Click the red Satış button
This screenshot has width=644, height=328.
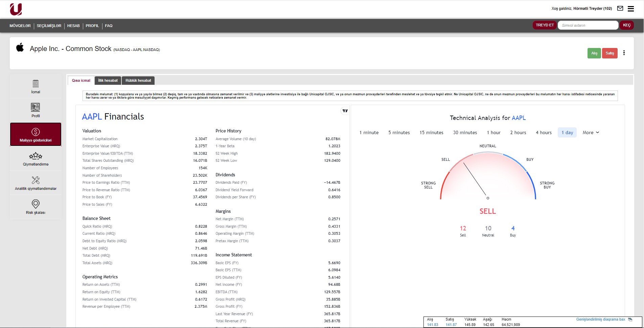point(609,53)
